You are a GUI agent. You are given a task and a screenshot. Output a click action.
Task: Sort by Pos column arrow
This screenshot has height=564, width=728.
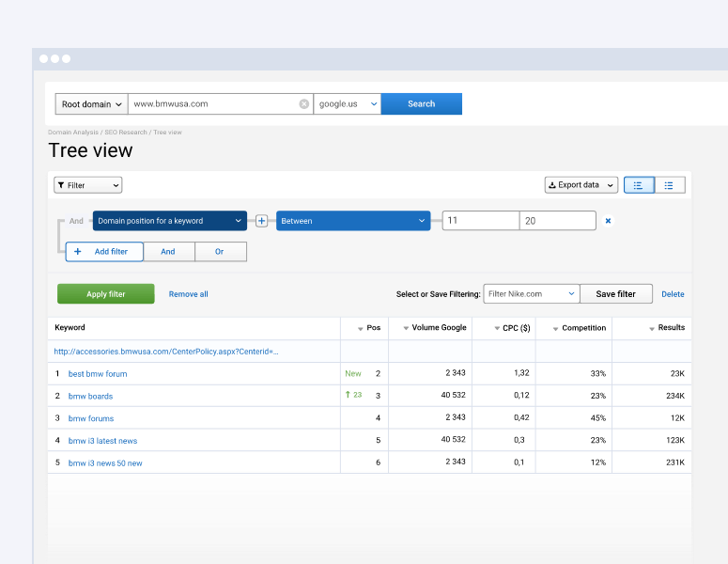(x=361, y=328)
